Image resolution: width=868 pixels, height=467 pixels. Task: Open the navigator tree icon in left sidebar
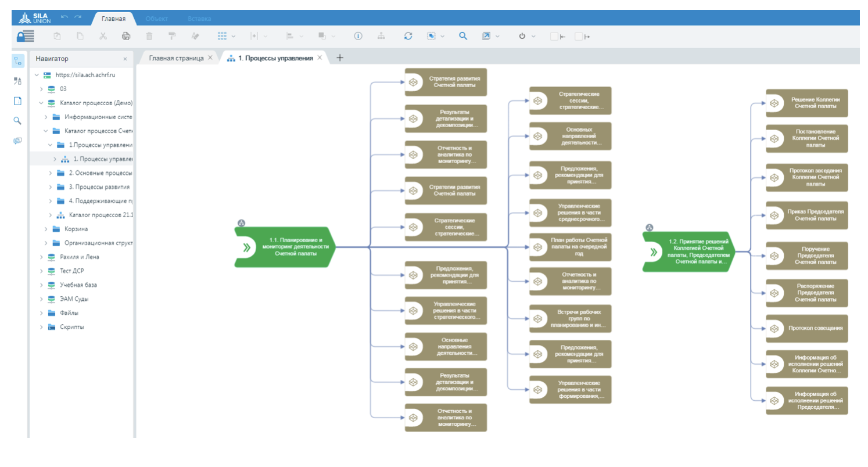tap(17, 61)
